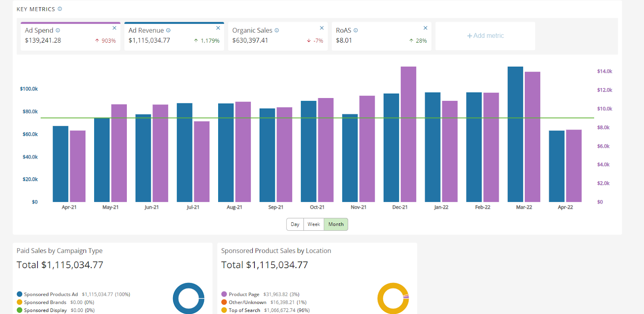Click the purple Apr-22 bar
This screenshot has width=644, height=314.
point(574,166)
